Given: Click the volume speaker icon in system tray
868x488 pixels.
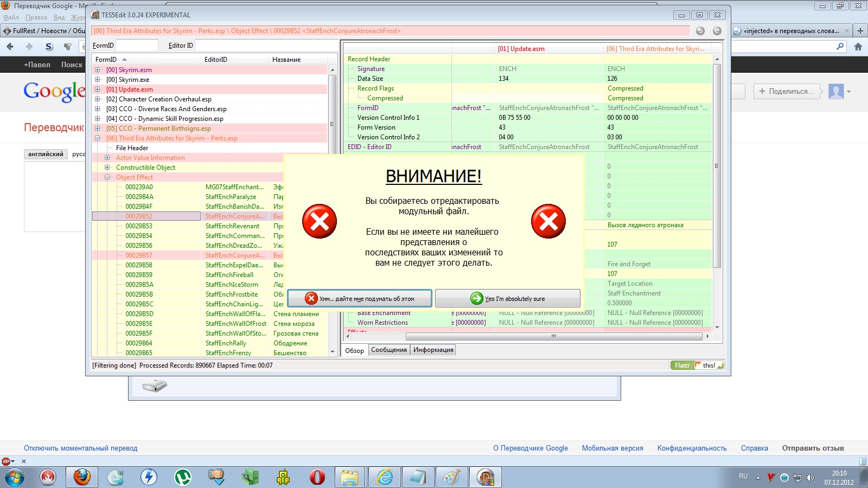Looking at the screenshot, I should click(x=810, y=478).
